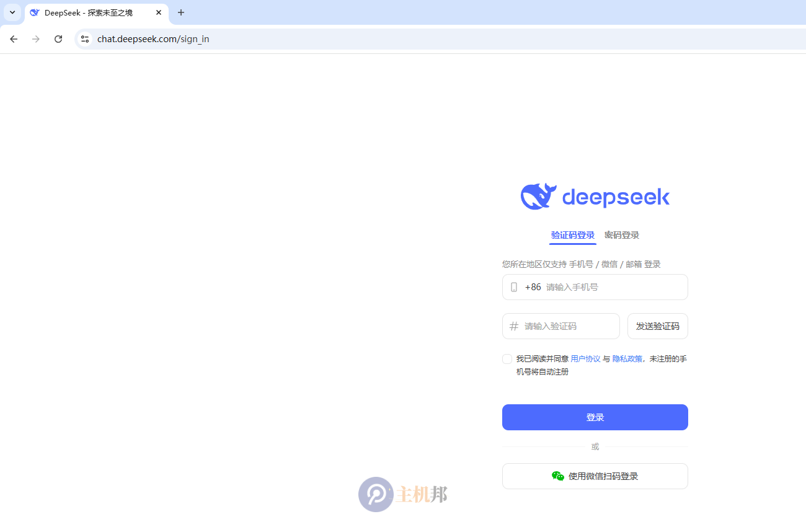Reload the page with refresh icon
Screen dimensions: 806x532
point(58,39)
